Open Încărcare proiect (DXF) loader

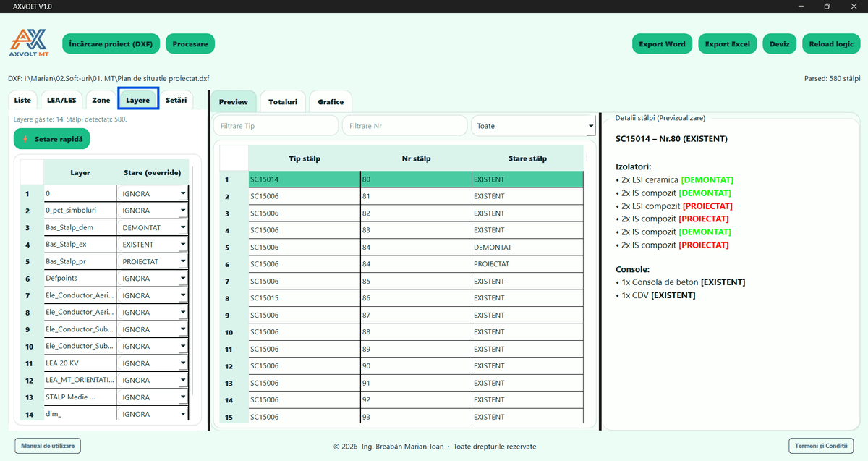coord(111,44)
